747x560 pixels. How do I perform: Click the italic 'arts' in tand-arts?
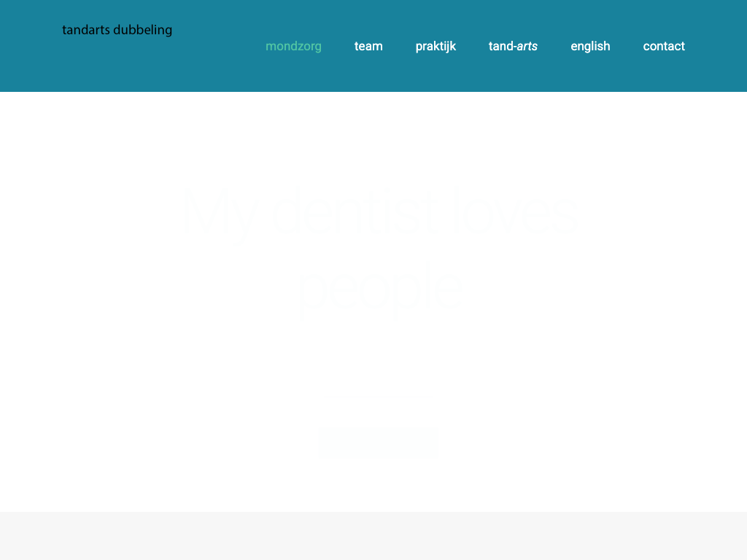[x=527, y=46]
